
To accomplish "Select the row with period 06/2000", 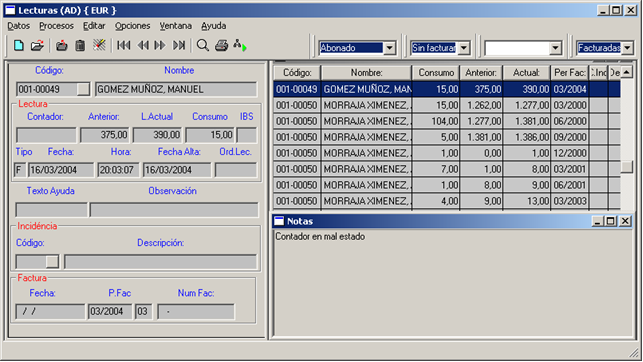I will [447, 121].
